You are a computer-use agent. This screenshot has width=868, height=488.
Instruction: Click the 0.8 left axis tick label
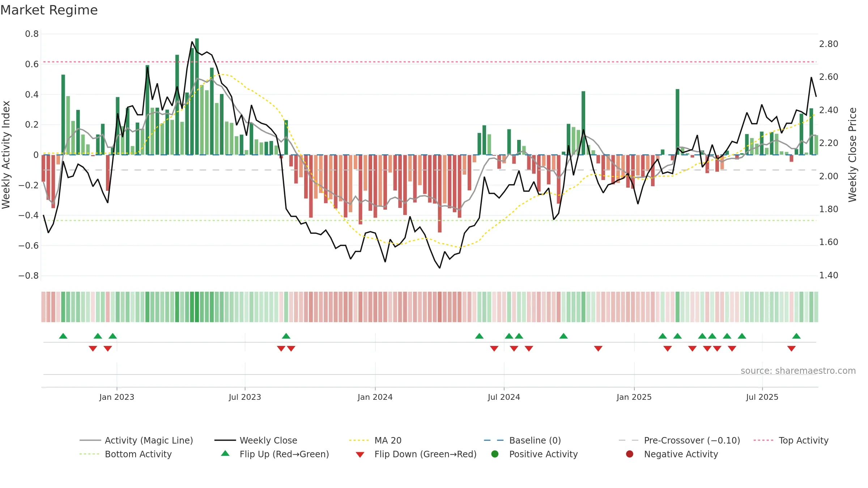pos(32,34)
